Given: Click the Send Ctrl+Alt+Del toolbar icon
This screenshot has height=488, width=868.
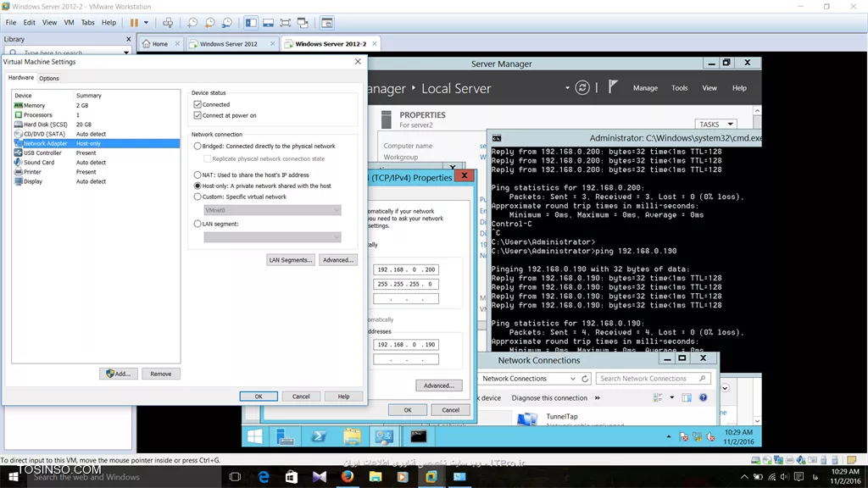Looking at the screenshot, I should coord(168,23).
